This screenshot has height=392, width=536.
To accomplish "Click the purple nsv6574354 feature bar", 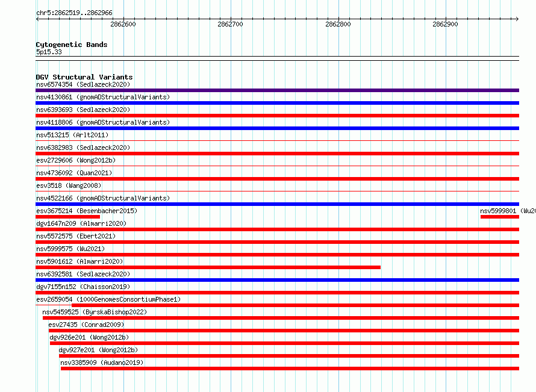I will (x=277, y=90).
